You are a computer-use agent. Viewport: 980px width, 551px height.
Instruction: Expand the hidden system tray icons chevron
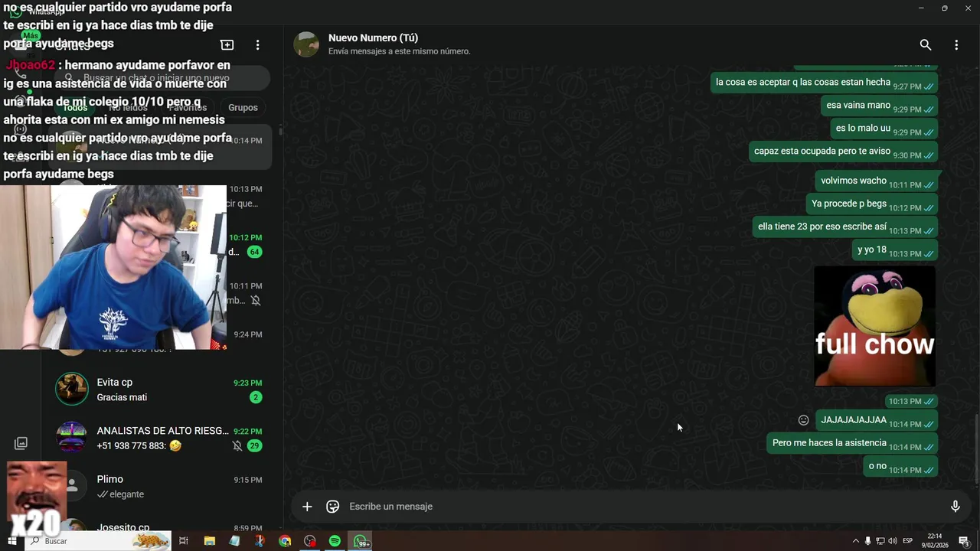coord(856,541)
